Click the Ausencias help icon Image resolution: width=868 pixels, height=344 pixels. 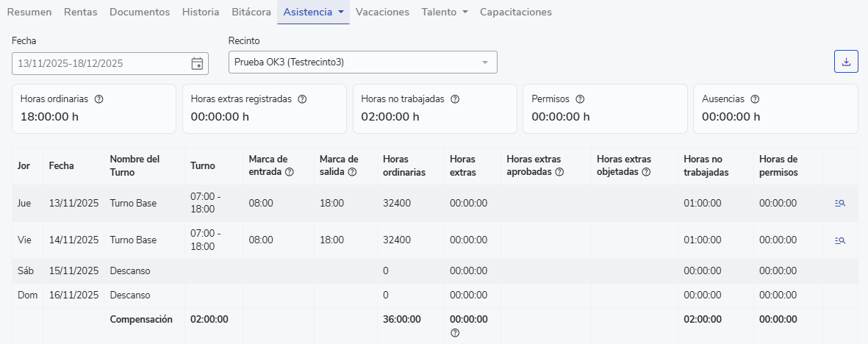755,99
